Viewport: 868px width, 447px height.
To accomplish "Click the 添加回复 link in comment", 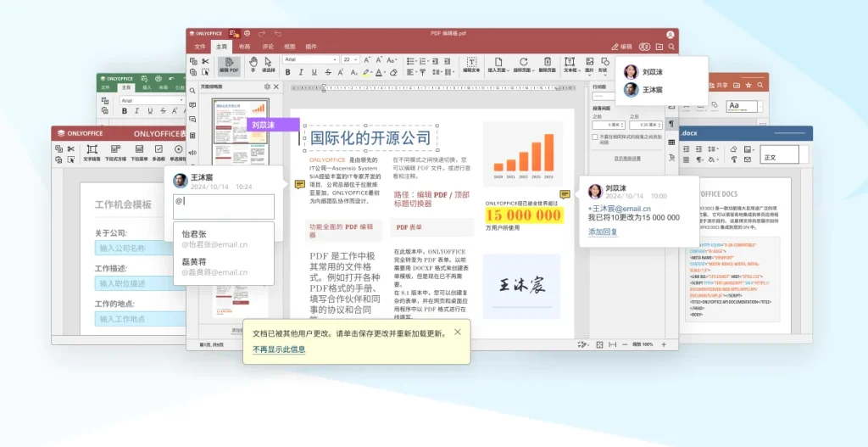I will tap(603, 232).
